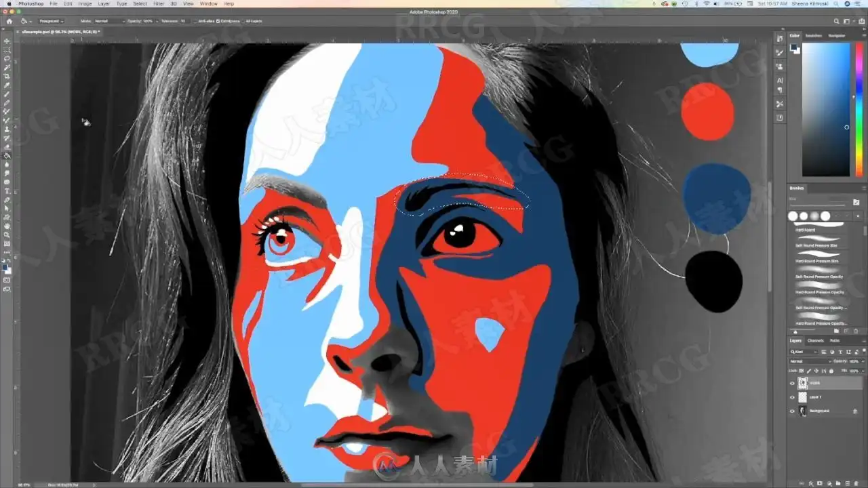This screenshot has height=488, width=868.
Task: Click the lock transparent pixels icon
Action: (802, 371)
